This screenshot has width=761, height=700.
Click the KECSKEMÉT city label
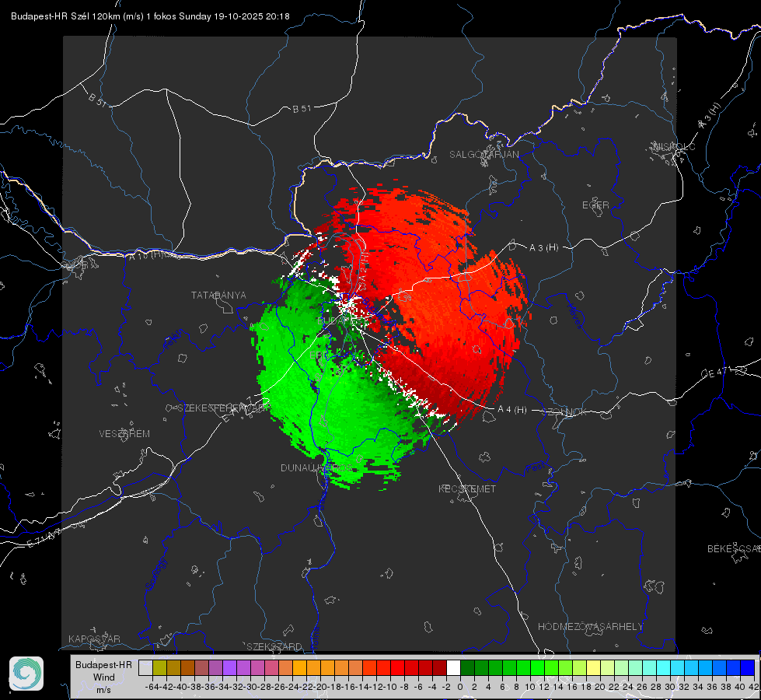point(467,489)
